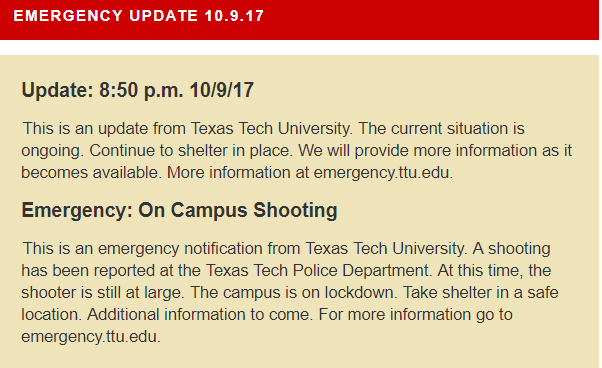Click 'A shooting' at end of line
Screen dimensions: 602x368
511,249
